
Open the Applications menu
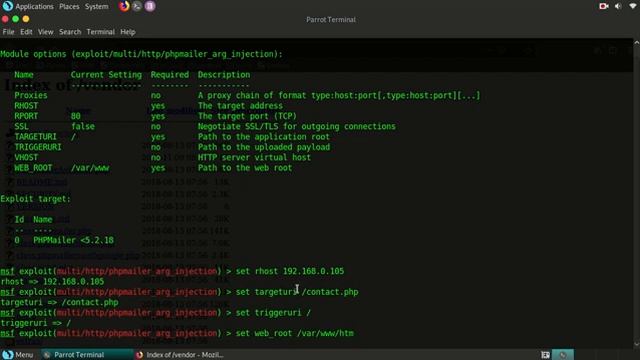click(34, 7)
